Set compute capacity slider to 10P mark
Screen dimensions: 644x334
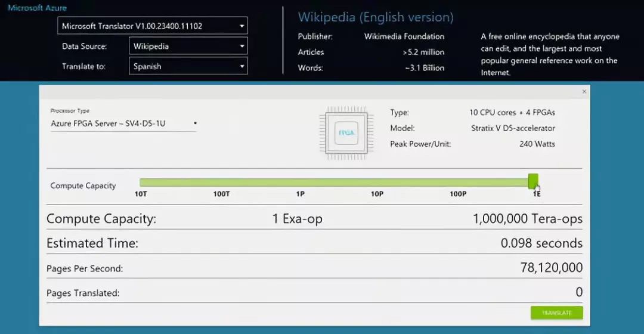pos(377,183)
